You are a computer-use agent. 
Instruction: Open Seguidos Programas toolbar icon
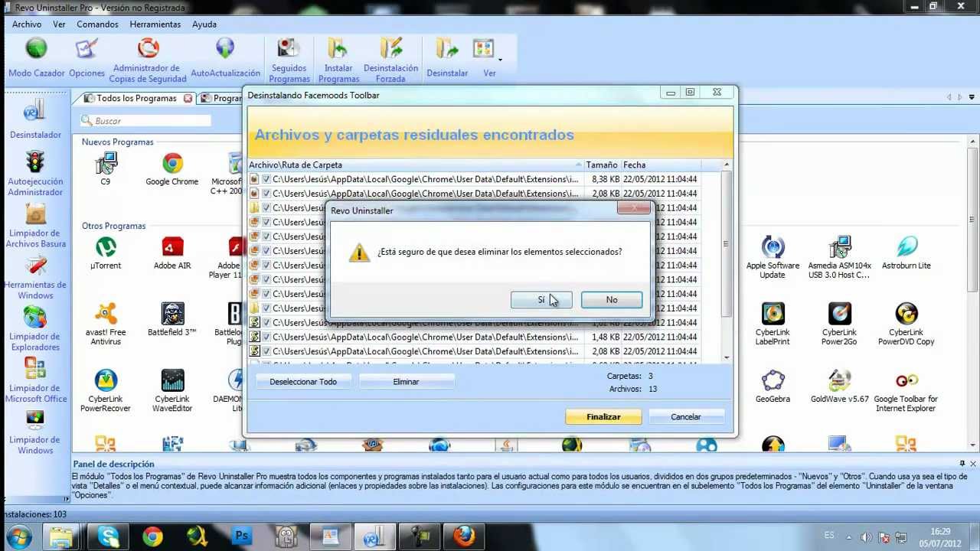[289, 60]
